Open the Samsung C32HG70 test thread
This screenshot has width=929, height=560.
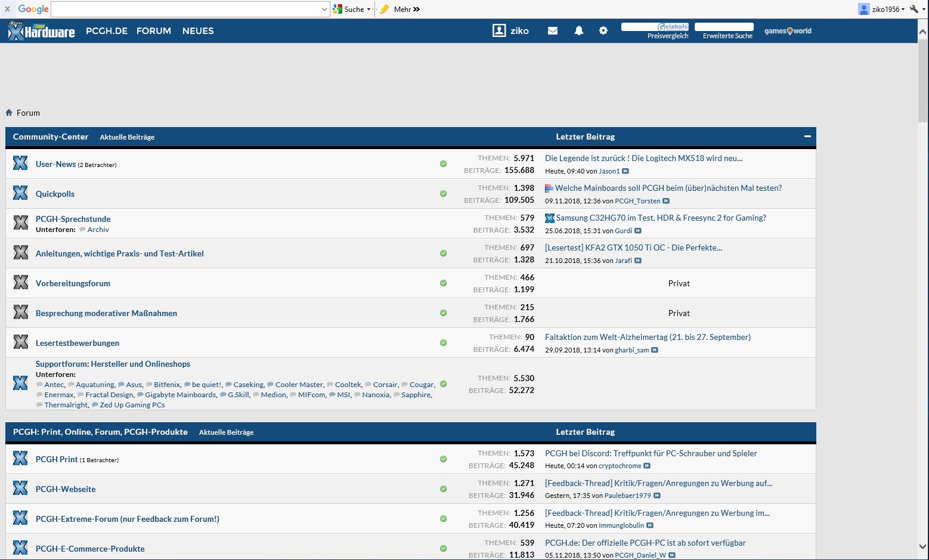point(661,218)
